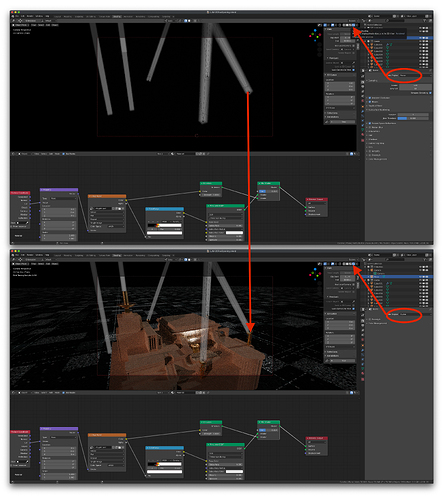Open File menu in top window
The height and width of the screenshot is (500, 442).
(17, 16)
